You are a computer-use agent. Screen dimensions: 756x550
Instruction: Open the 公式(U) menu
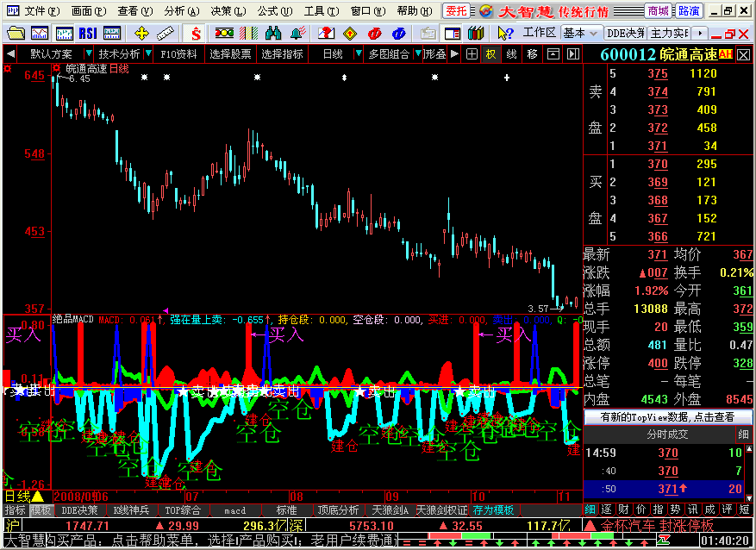[275, 10]
